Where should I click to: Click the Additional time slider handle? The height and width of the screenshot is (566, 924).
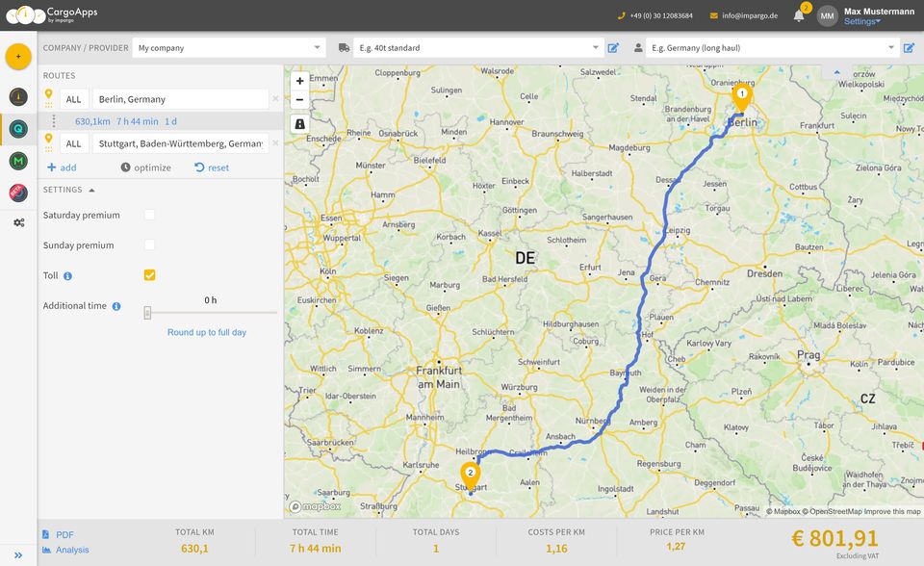pyautogui.click(x=147, y=313)
